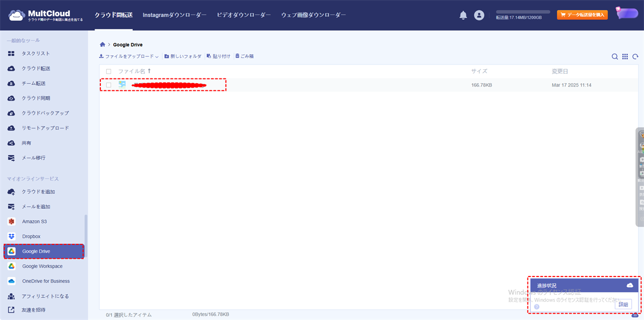
Task: Click the data usage progress bar
Action: [x=523, y=12]
